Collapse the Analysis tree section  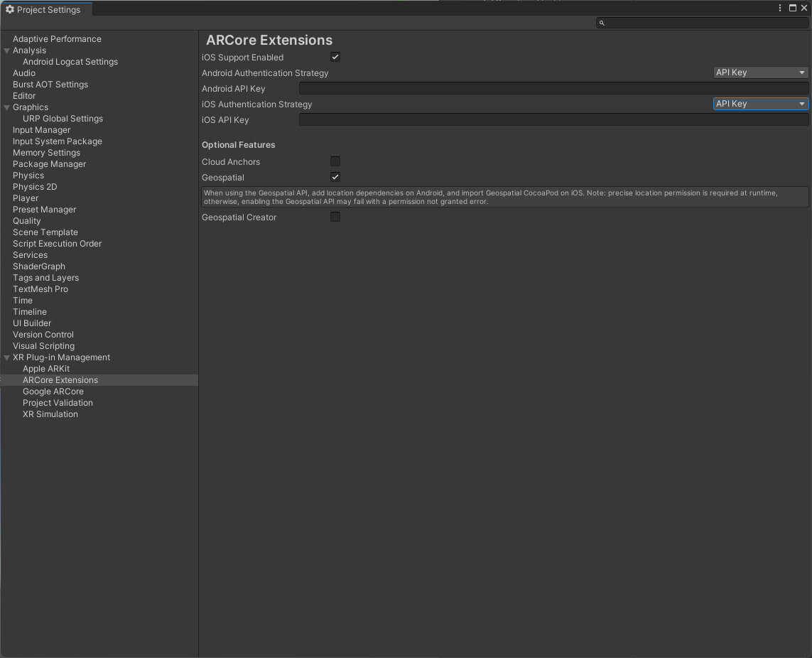[x=6, y=50]
